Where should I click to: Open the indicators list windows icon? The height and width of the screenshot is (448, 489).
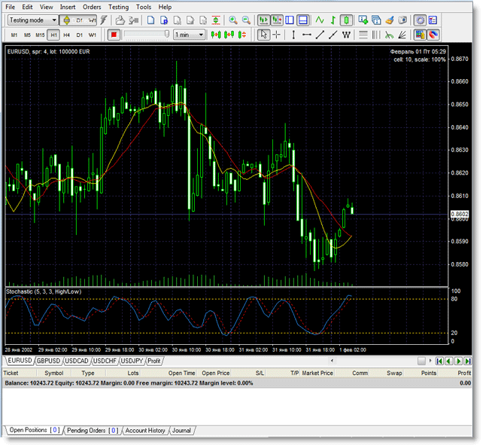click(x=376, y=20)
